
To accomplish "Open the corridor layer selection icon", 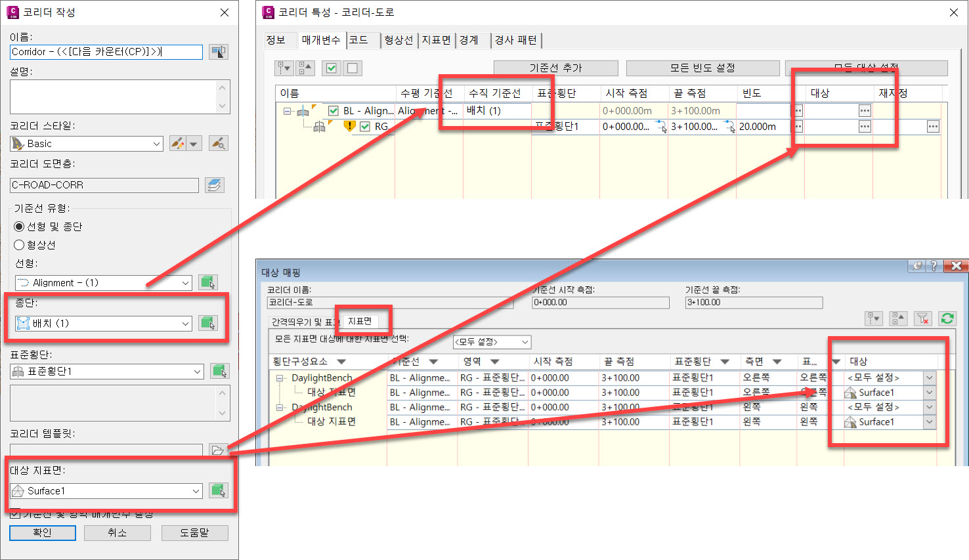I will pos(214,185).
